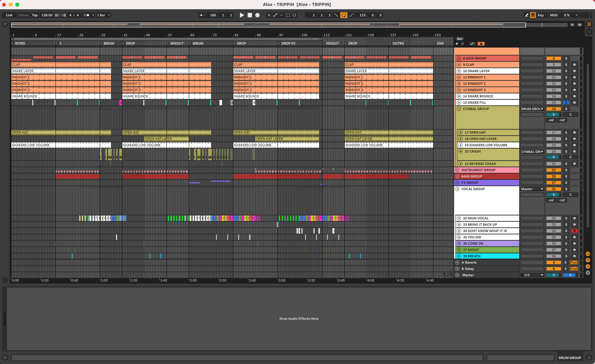This screenshot has height=364, width=595.
Task: Solo the B Delay return track
Action: (x=566, y=269)
